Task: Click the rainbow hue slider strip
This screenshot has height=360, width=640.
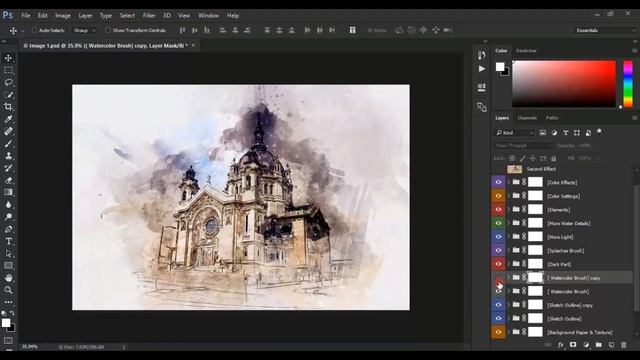Action: [x=628, y=84]
